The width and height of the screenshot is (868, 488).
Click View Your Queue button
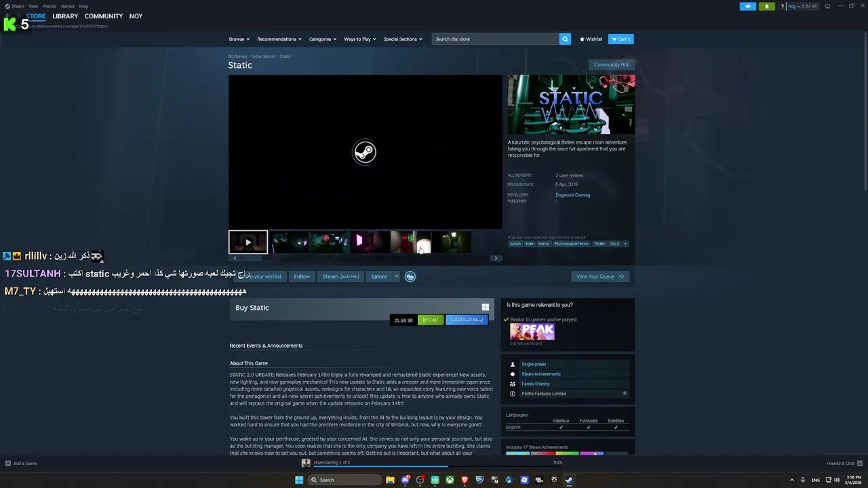coord(600,277)
